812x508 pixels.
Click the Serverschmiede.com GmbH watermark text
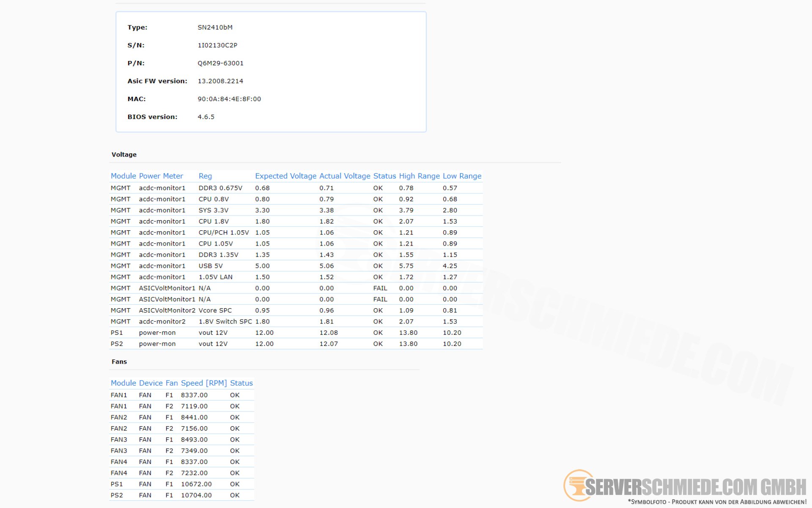pyautogui.click(x=696, y=487)
